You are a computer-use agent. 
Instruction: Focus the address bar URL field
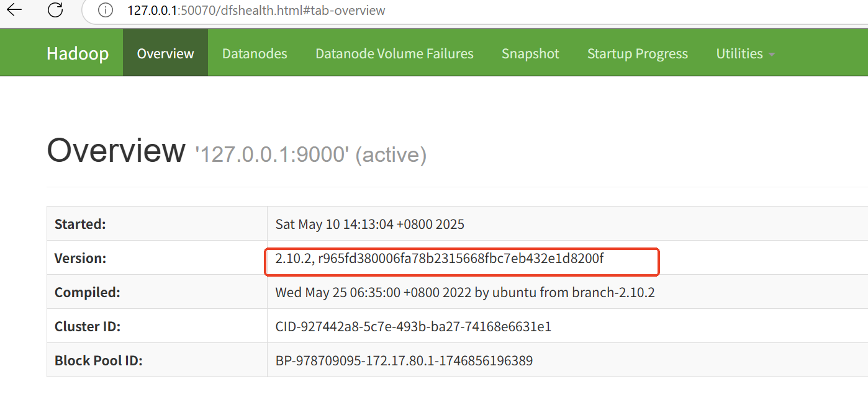(256, 11)
